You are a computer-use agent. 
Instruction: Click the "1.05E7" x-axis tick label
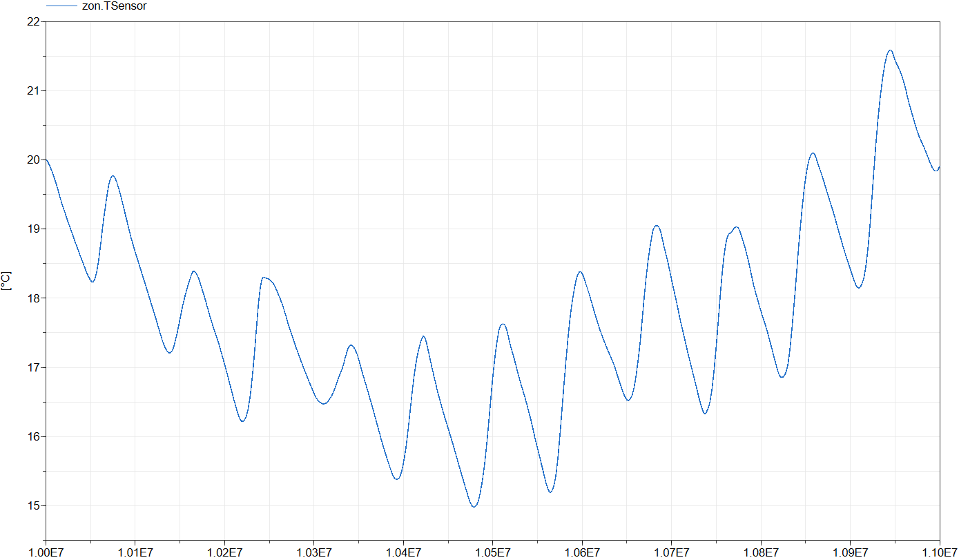tap(494, 552)
